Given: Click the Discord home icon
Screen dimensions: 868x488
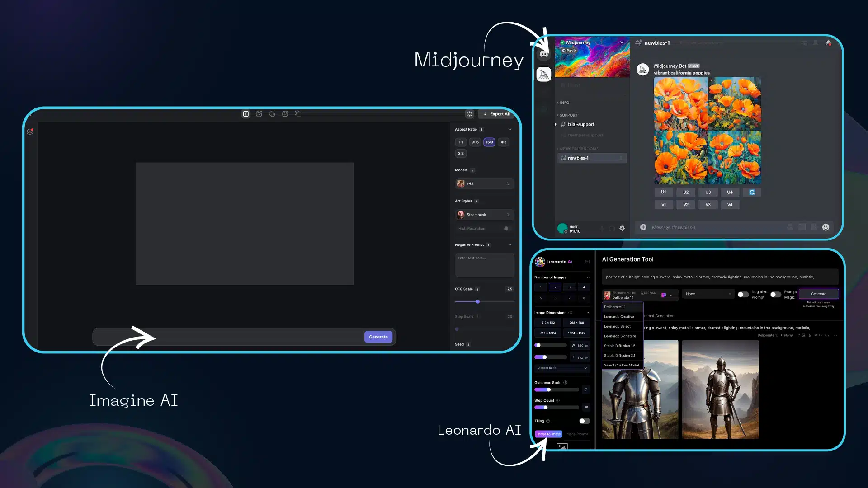Looking at the screenshot, I should click(544, 54).
